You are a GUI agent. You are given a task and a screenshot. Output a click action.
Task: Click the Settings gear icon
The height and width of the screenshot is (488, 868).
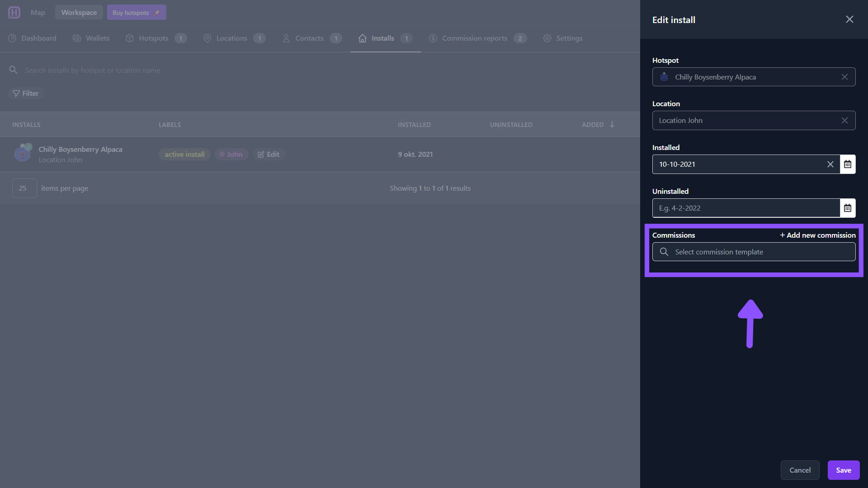[547, 38]
